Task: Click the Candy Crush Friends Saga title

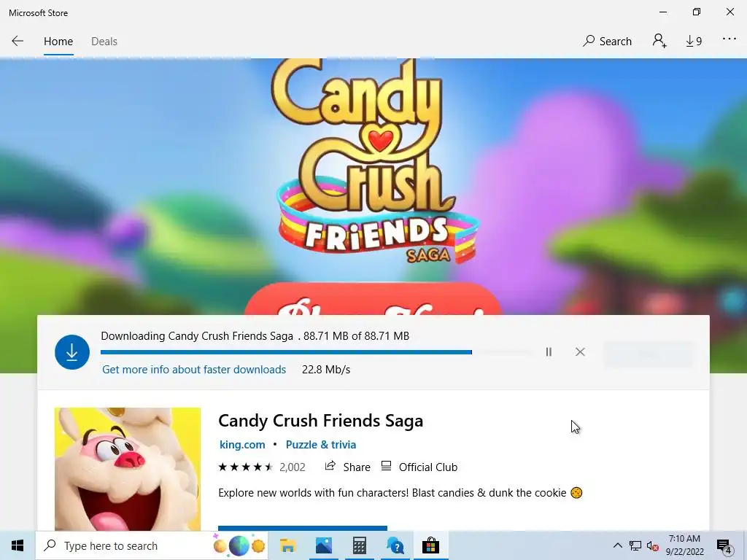Action: (x=321, y=421)
